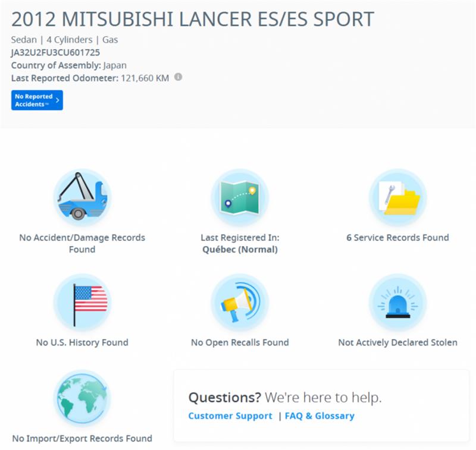Select the U.S. flag history icon
Screen dimensions: 476x450
pyautogui.click(x=82, y=302)
